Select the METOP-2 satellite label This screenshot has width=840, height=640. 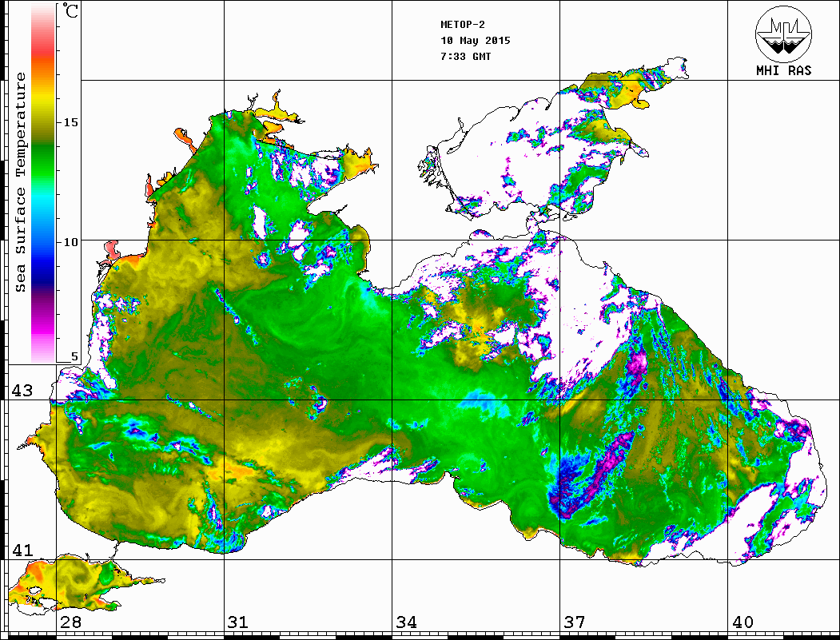coord(463,25)
